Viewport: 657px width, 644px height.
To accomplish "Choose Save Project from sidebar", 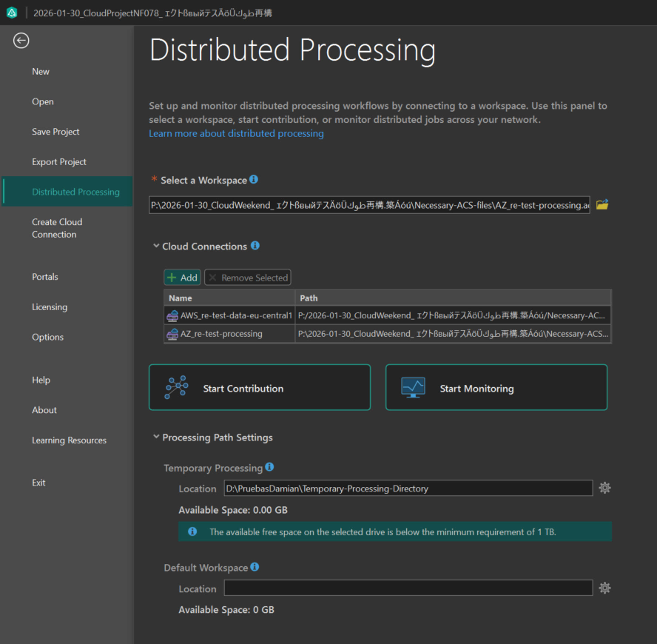I will pyautogui.click(x=55, y=132).
